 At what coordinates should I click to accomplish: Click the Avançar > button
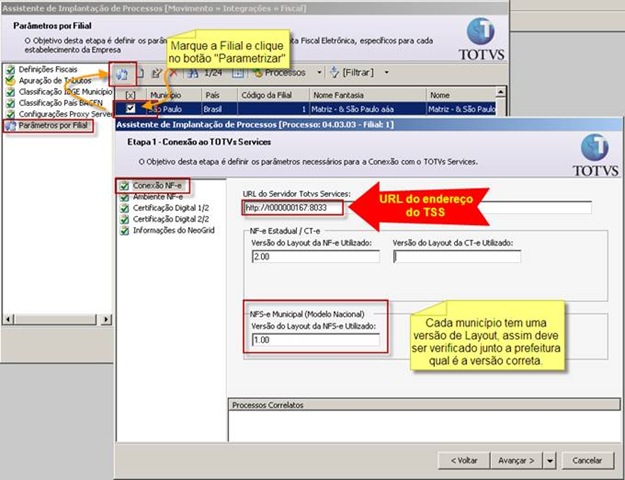pyautogui.click(x=516, y=461)
